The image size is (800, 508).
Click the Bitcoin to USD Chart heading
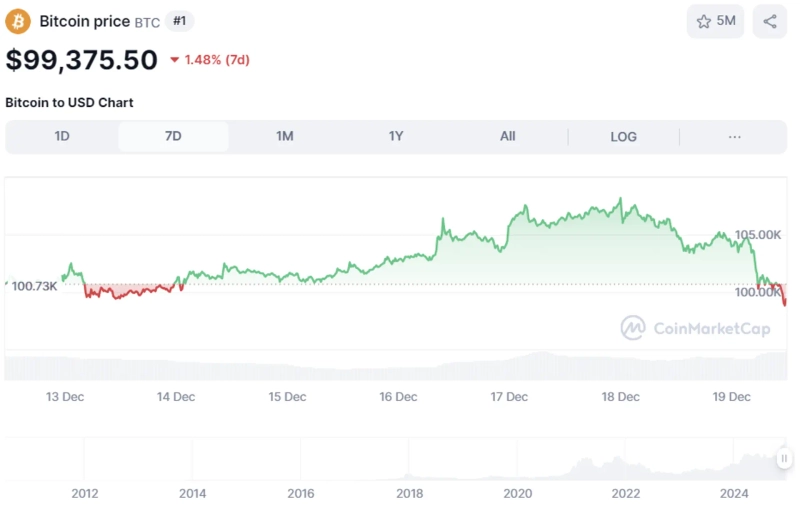click(69, 102)
